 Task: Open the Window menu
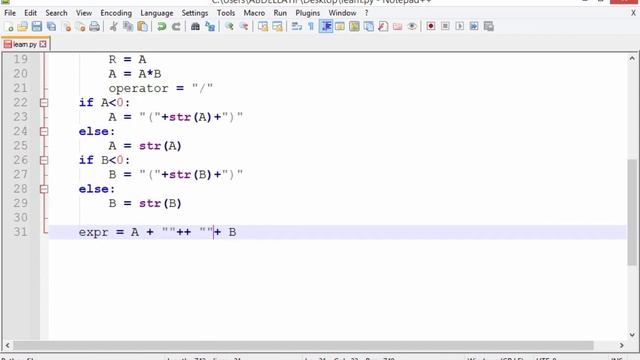point(342,13)
